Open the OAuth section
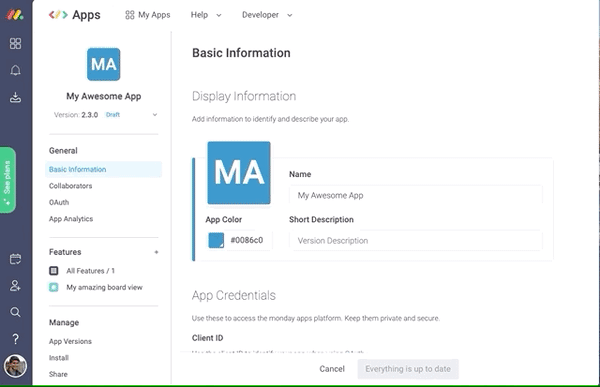600x387 pixels. click(x=59, y=202)
